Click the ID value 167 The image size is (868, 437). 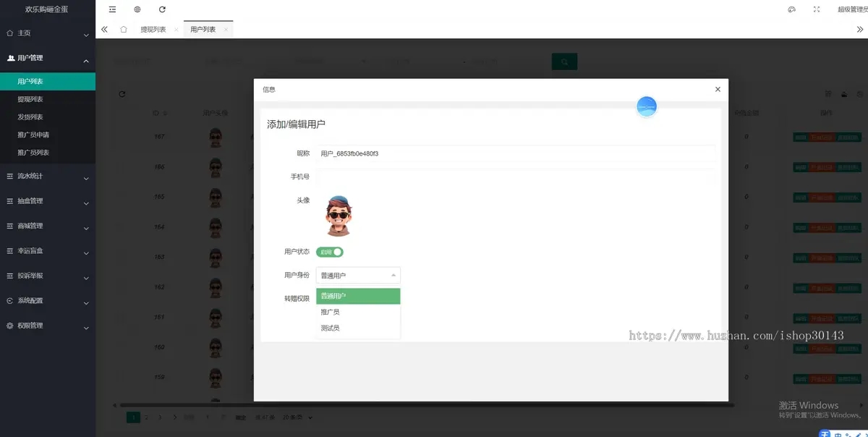[x=160, y=137]
